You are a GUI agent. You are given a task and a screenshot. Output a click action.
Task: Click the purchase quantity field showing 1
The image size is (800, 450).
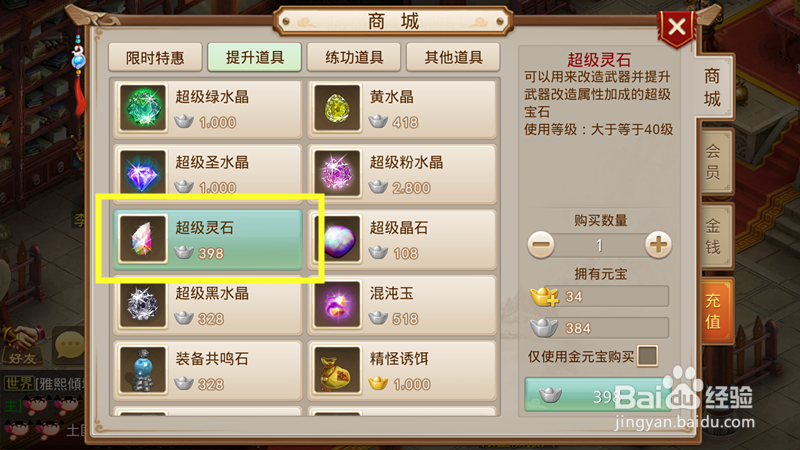coord(599,245)
